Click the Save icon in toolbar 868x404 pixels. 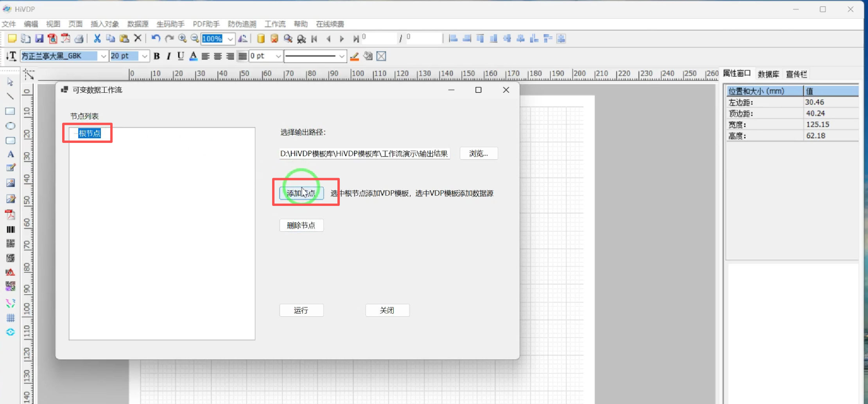point(39,38)
